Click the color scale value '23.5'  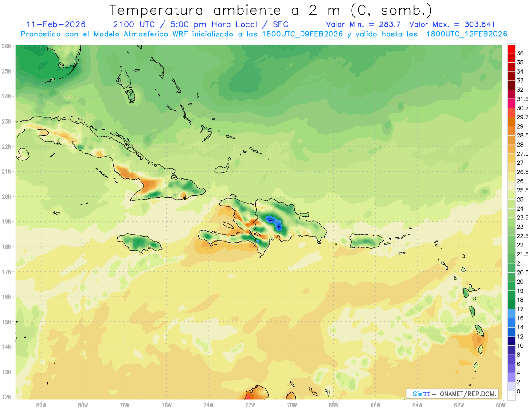(x=523, y=218)
